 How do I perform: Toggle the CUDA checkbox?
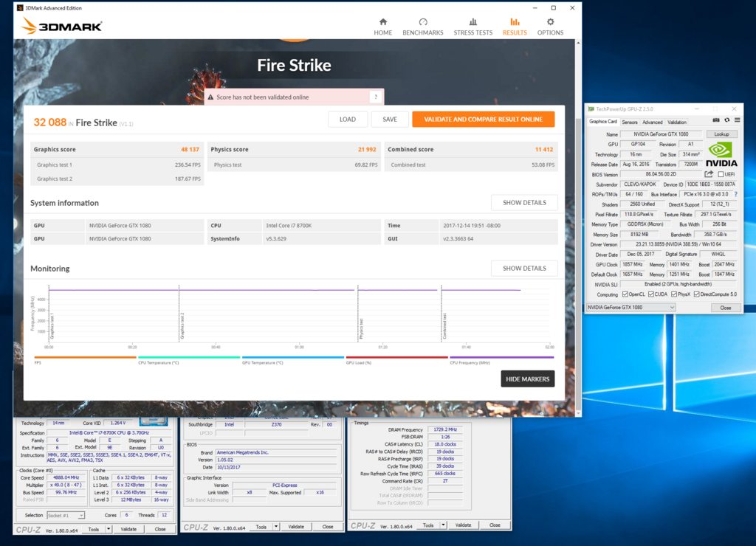[x=651, y=294]
